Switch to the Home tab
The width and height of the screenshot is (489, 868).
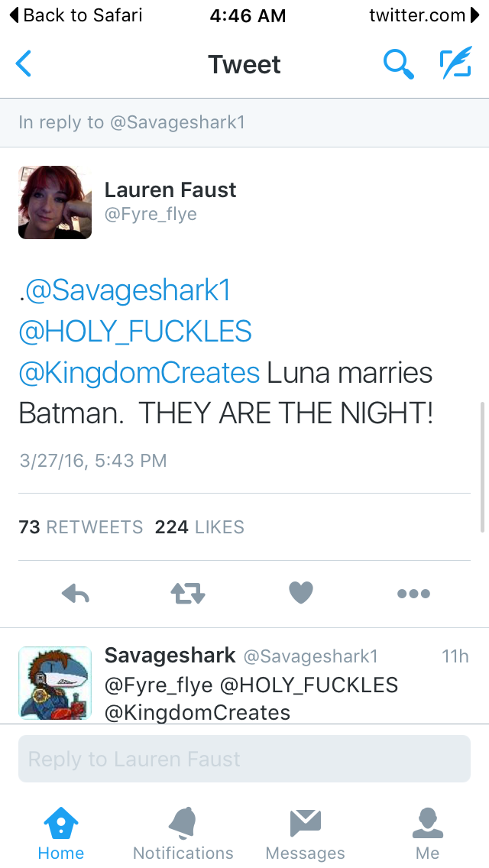61,834
